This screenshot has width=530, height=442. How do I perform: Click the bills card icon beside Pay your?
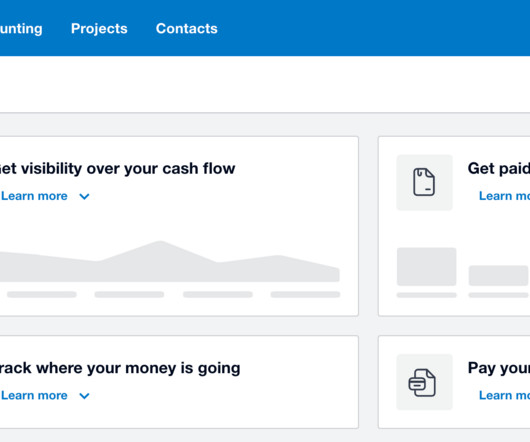(423, 382)
